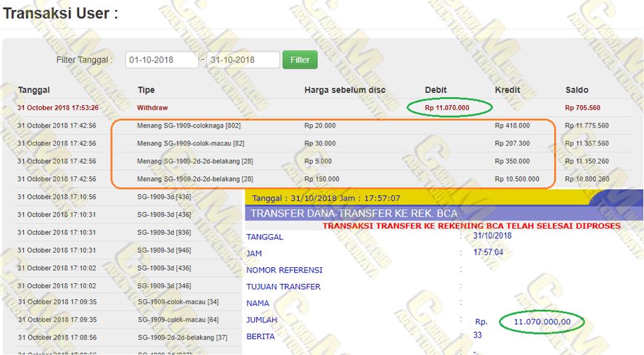The height and width of the screenshot is (355, 644).
Task: Click the transfer JUMLAH amount 11.070.000,00
Action: point(542,322)
